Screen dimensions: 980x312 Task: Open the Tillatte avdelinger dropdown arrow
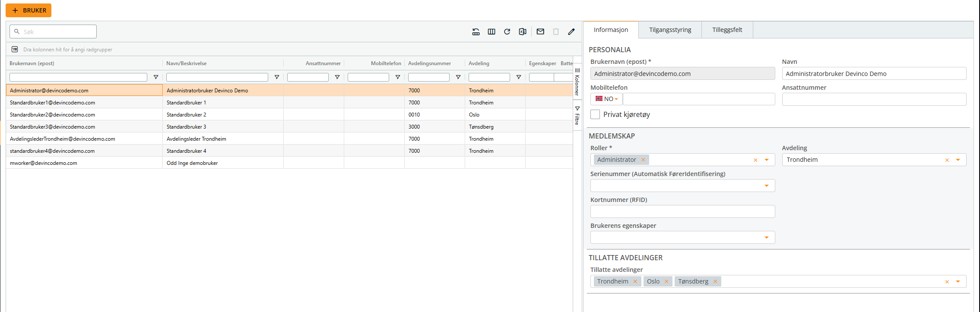pyautogui.click(x=958, y=282)
